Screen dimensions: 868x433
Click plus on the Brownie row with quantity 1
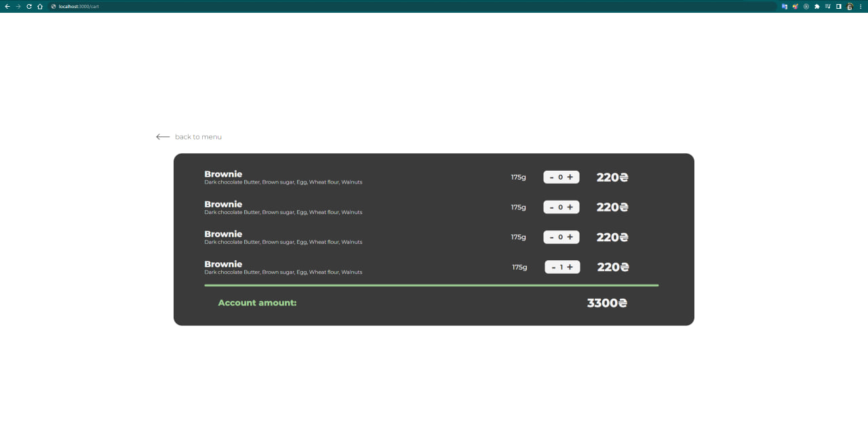570,267
